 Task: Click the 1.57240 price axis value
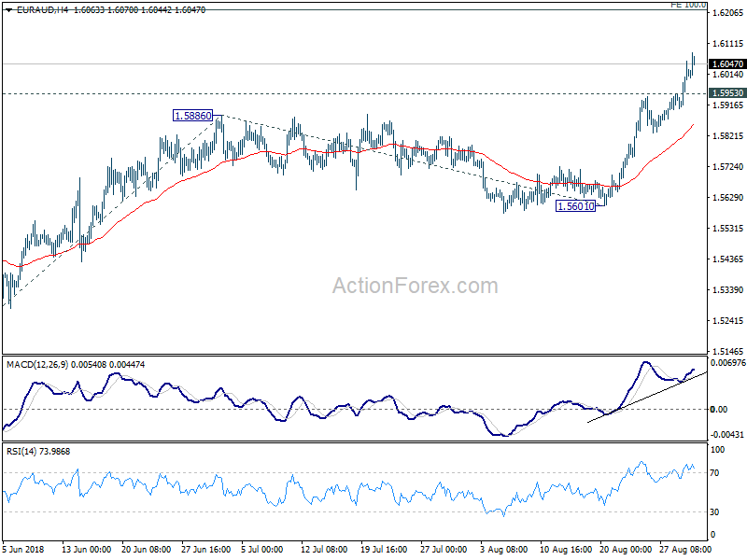click(x=727, y=167)
